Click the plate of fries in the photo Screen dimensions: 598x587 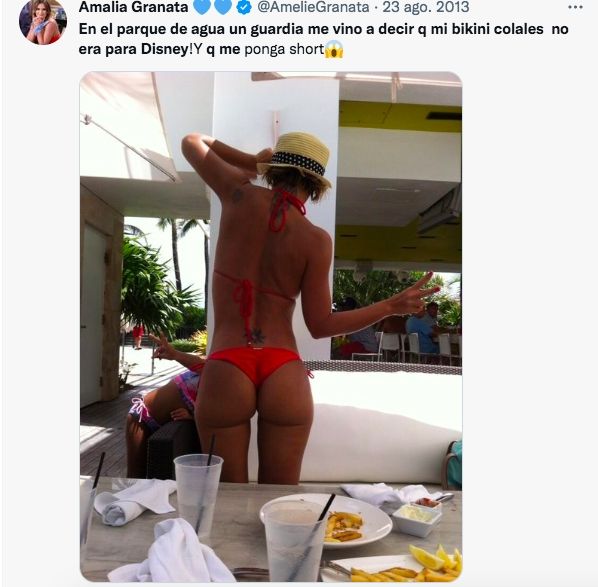tap(327, 521)
